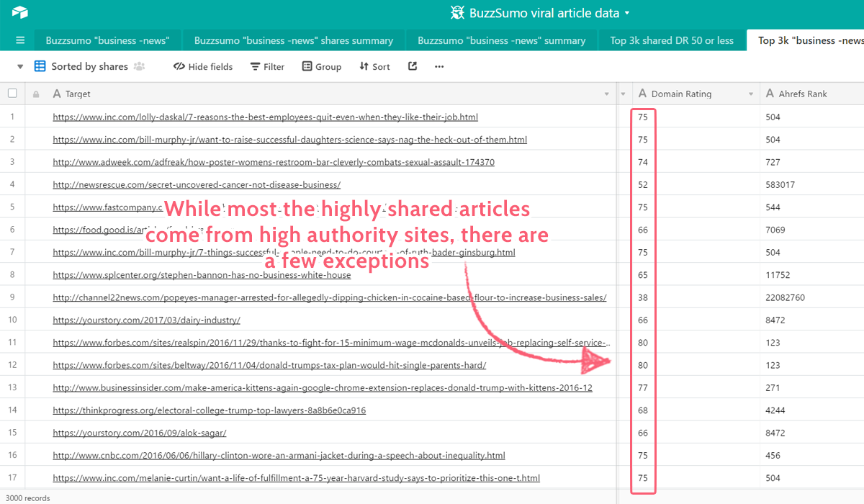Open the Group options

(x=322, y=66)
